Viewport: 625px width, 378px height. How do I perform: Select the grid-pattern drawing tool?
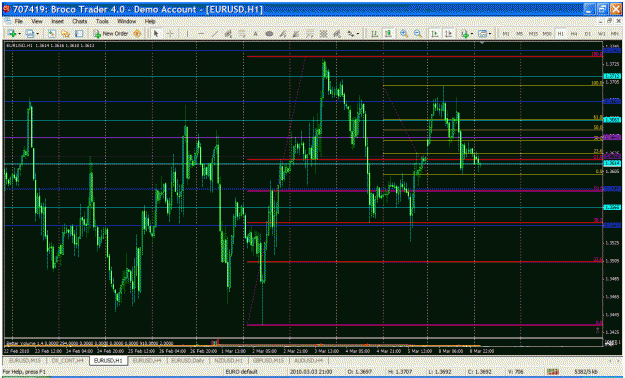tap(324, 34)
